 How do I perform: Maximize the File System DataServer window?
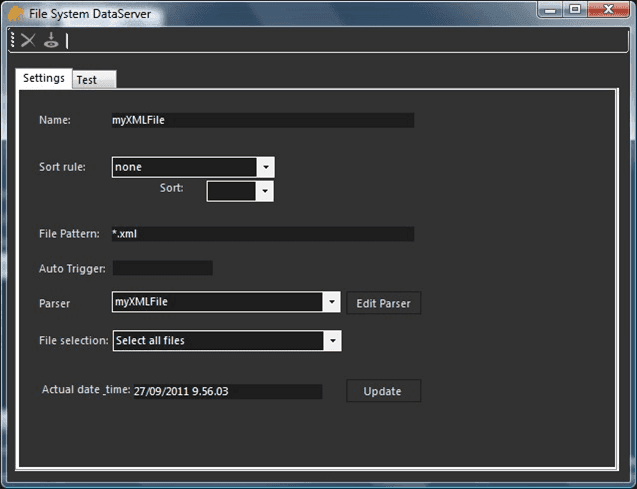click(x=575, y=10)
